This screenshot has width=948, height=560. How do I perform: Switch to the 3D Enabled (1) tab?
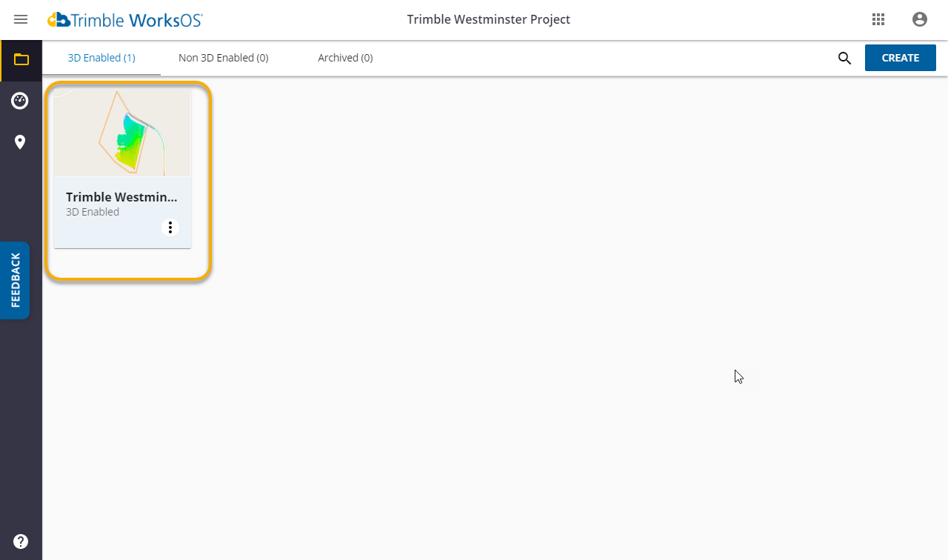click(101, 58)
